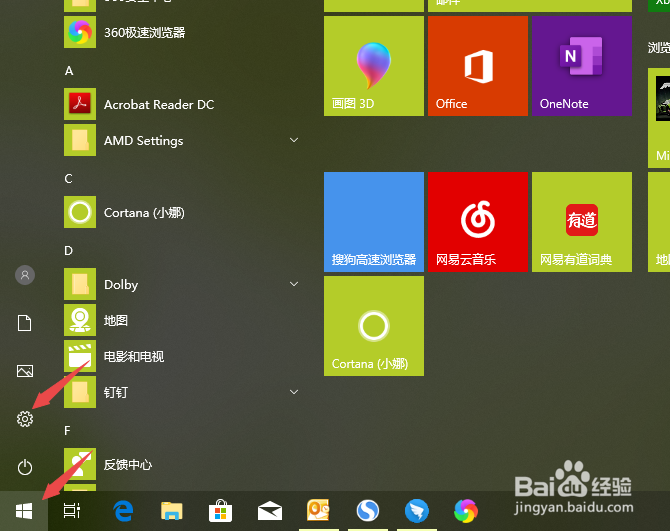Image resolution: width=670 pixels, height=531 pixels.
Task: Open Sogou browser from taskbar
Action: coord(367,510)
